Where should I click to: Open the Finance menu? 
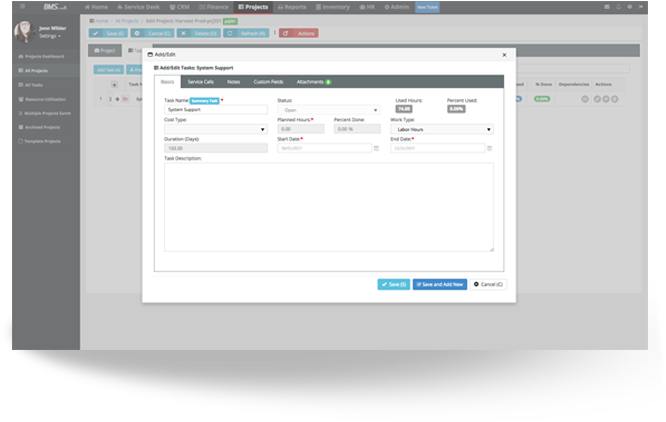coord(214,7)
